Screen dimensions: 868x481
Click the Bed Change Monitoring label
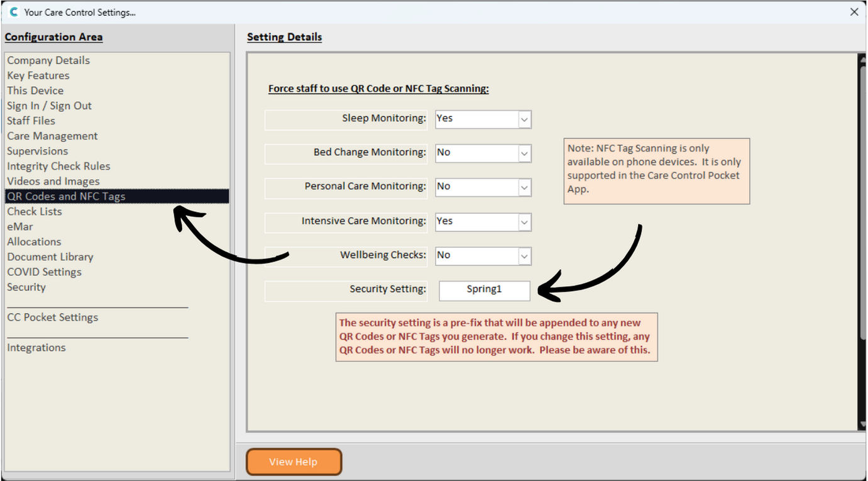[x=370, y=152]
